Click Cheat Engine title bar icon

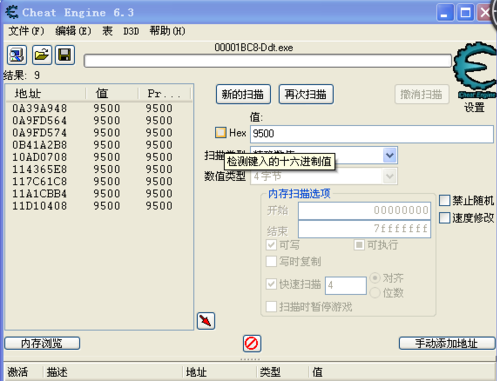coord(12,12)
